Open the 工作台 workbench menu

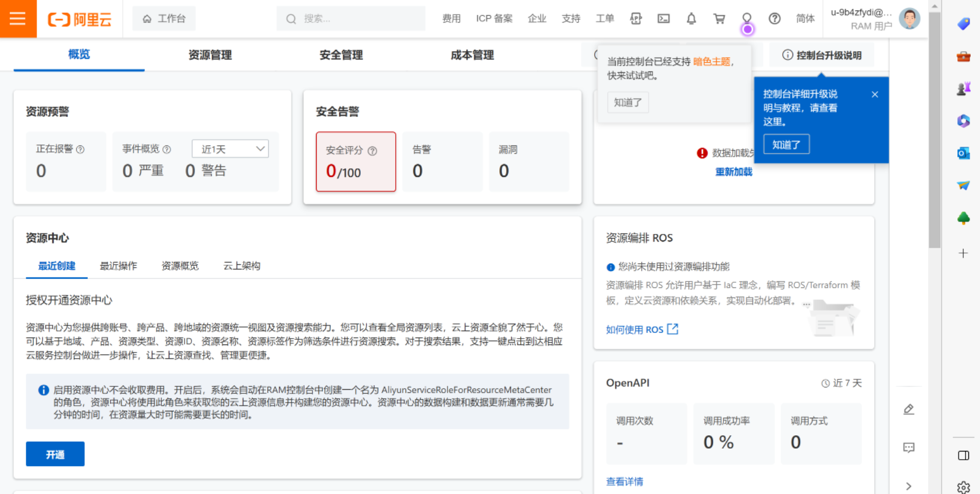[x=164, y=19]
